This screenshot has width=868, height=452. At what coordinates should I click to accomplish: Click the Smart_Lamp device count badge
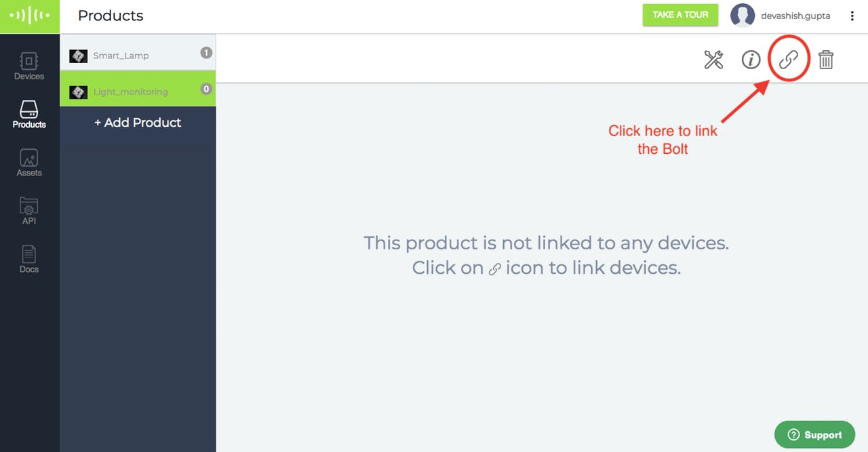coord(206,53)
